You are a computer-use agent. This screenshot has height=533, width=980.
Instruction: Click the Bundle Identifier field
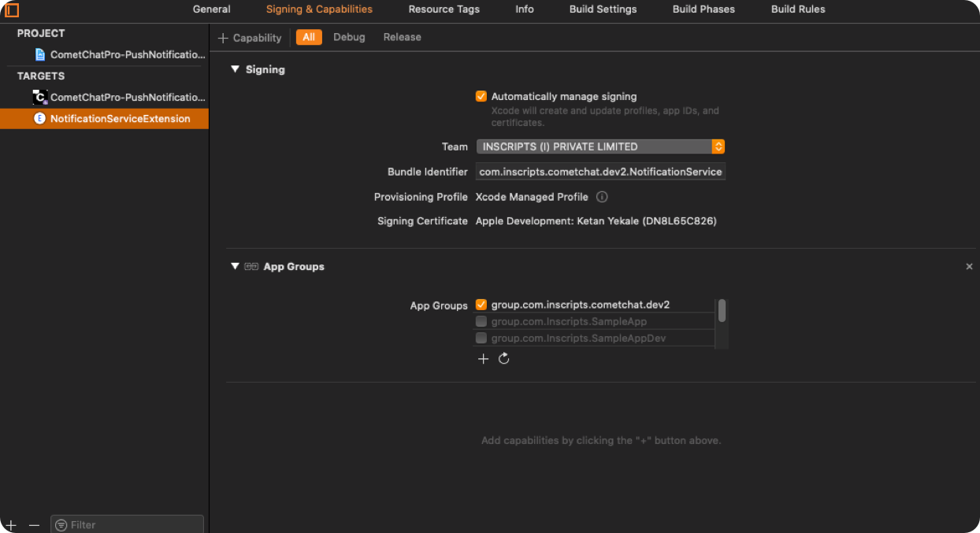click(600, 172)
